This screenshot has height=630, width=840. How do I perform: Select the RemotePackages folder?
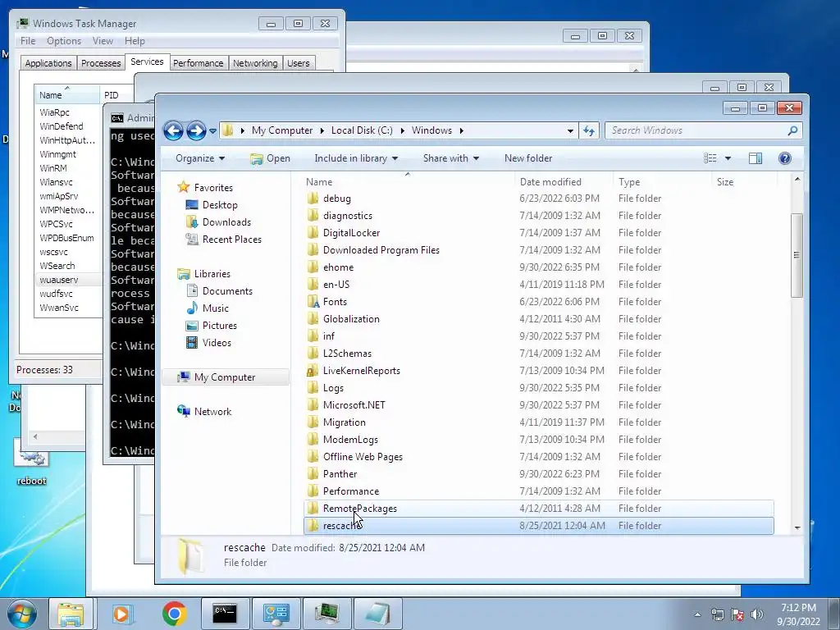click(538, 509)
